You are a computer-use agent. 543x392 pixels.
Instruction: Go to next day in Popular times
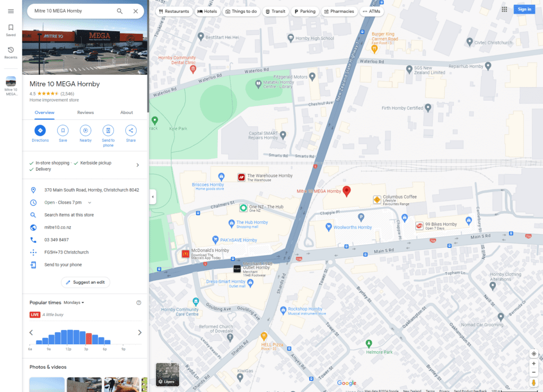pyautogui.click(x=139, y=333)
